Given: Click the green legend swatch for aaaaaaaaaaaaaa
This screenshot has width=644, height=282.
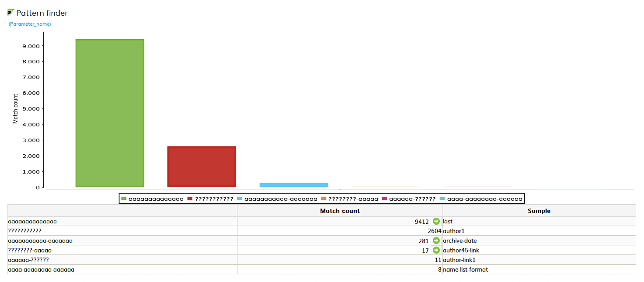Looking at the screenshot, I should pos(123,199).
